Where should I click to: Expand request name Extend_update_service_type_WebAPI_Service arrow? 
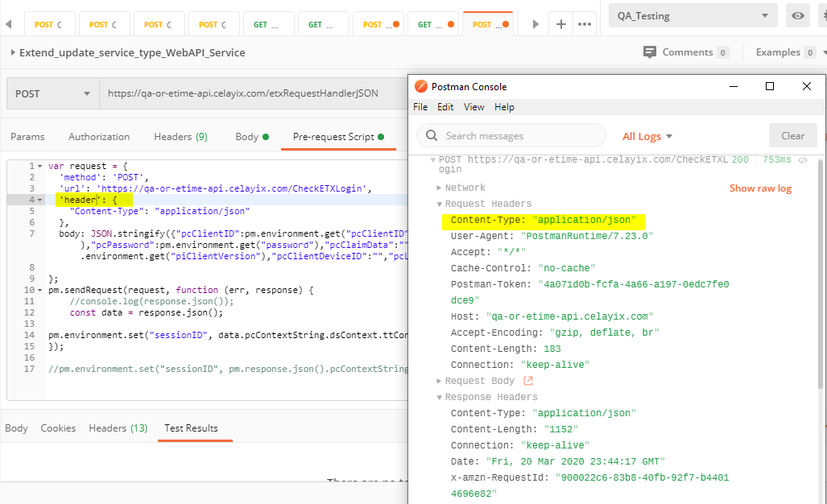pyautogui.click(x=13, y=52)
